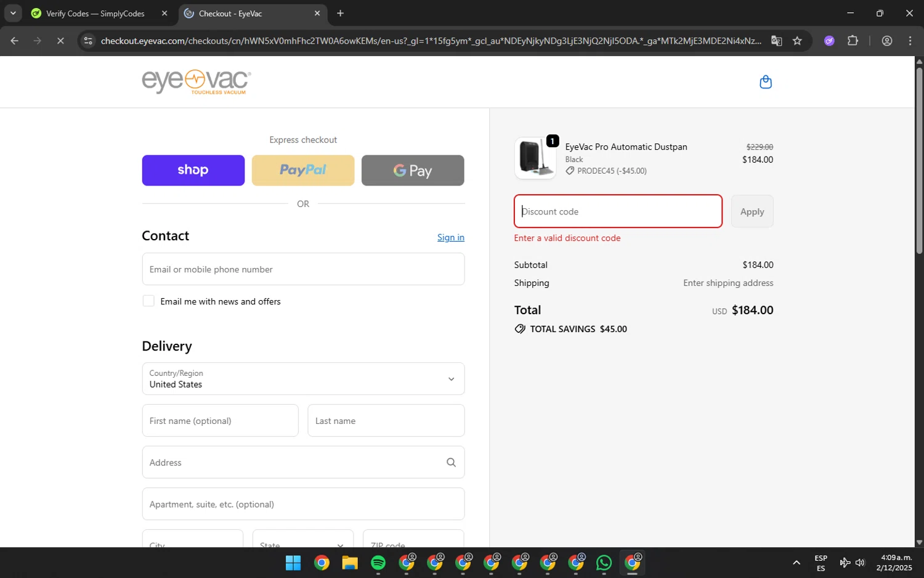Open the Chrome three-dot menu
The width and height of the screenshot is (924, 578).
910,41
